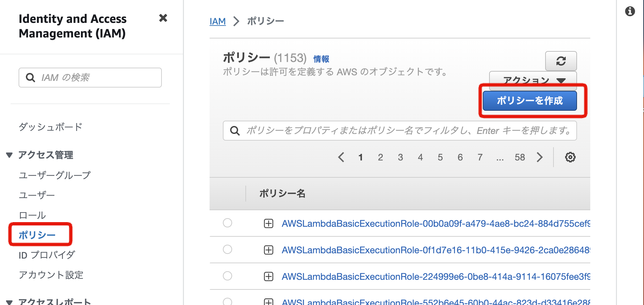Jump to page 58 of policies
The image size is (644, 305).
click(x=520, y=157)
